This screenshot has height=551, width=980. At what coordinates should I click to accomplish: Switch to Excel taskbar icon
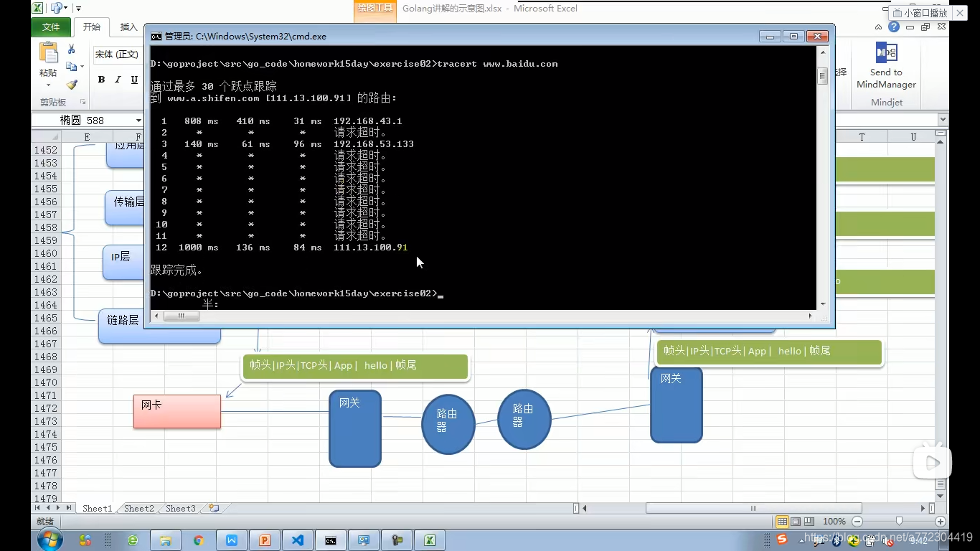coord(430,540)
